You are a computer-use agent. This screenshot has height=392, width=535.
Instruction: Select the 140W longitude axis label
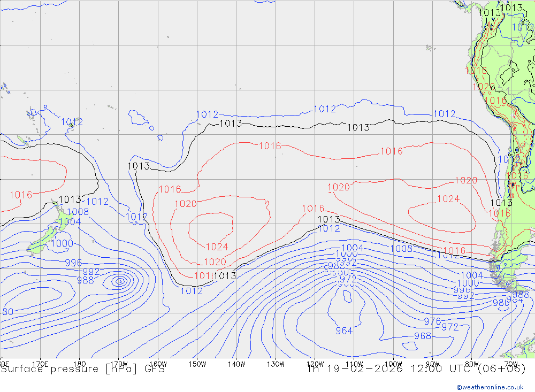click(x=236, y=364)
